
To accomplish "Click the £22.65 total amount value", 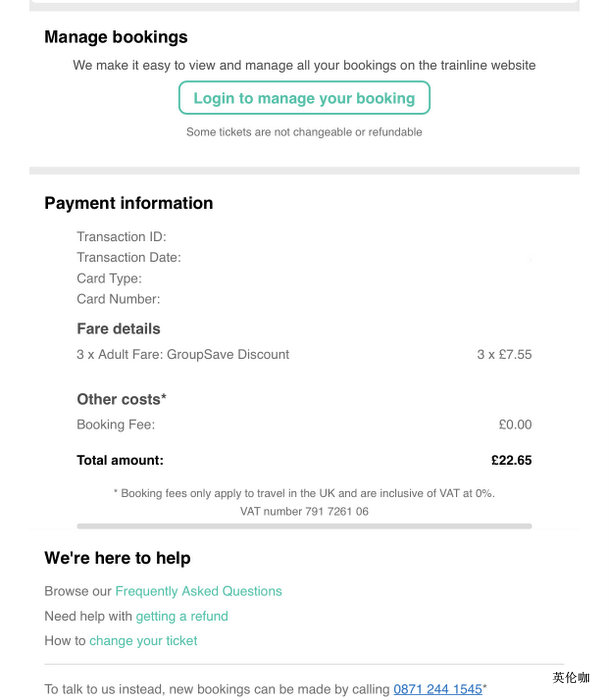I will [511, 461].
